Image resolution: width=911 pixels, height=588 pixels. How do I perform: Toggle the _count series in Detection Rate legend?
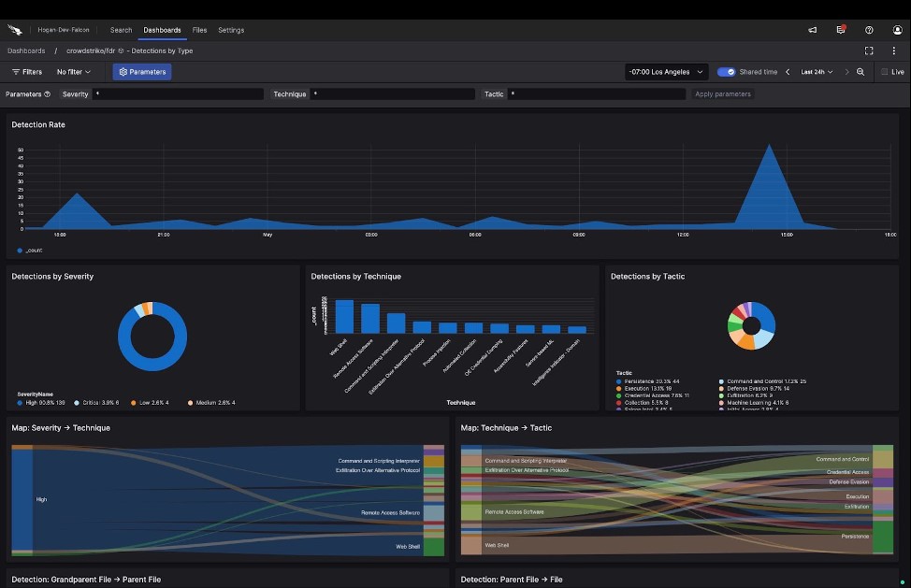coord(30,250)
